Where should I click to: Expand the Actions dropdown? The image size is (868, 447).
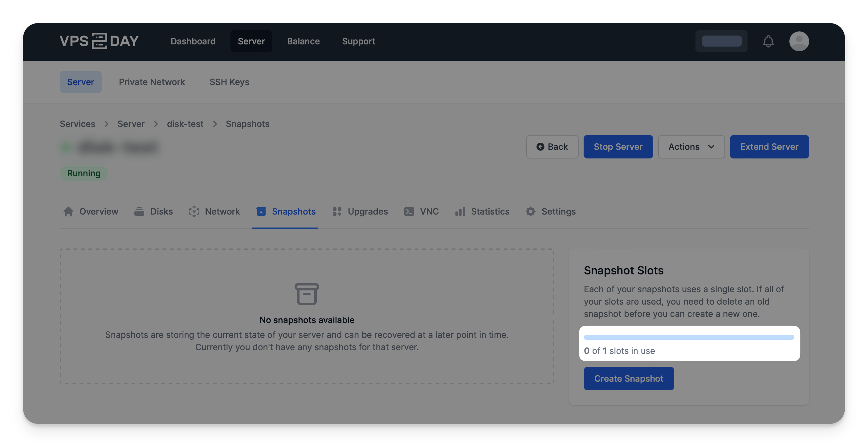691,147
